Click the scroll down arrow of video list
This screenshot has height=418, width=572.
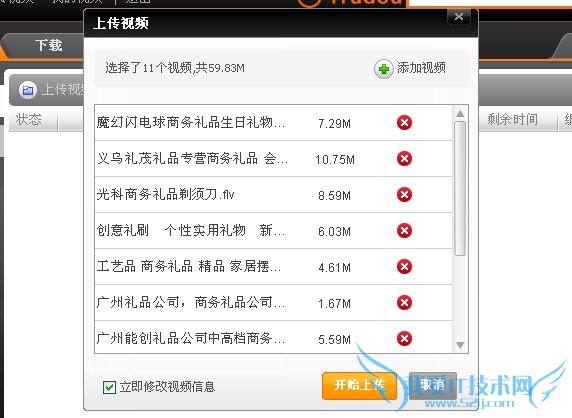[460, 345]
